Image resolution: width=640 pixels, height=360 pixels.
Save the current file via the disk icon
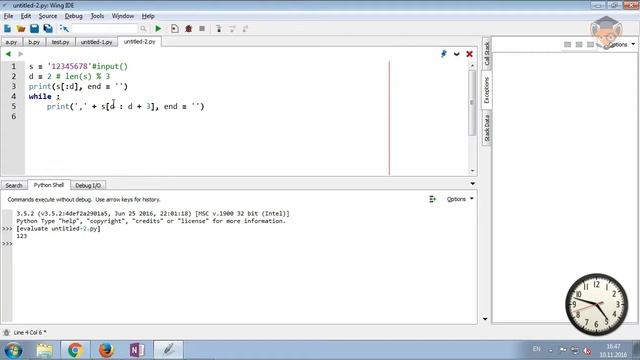34,29
